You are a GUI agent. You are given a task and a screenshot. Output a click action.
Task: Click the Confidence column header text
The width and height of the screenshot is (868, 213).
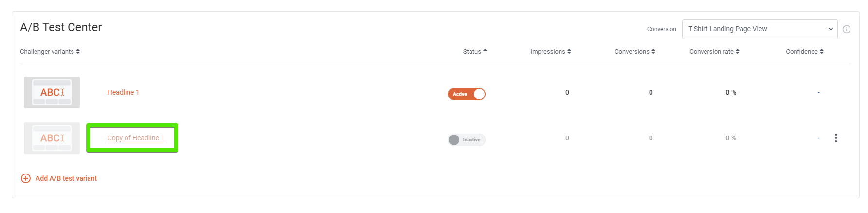(802, 51)
